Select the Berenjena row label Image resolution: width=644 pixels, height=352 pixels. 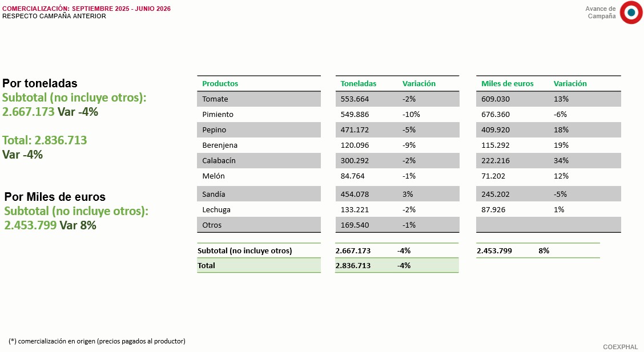220,145
